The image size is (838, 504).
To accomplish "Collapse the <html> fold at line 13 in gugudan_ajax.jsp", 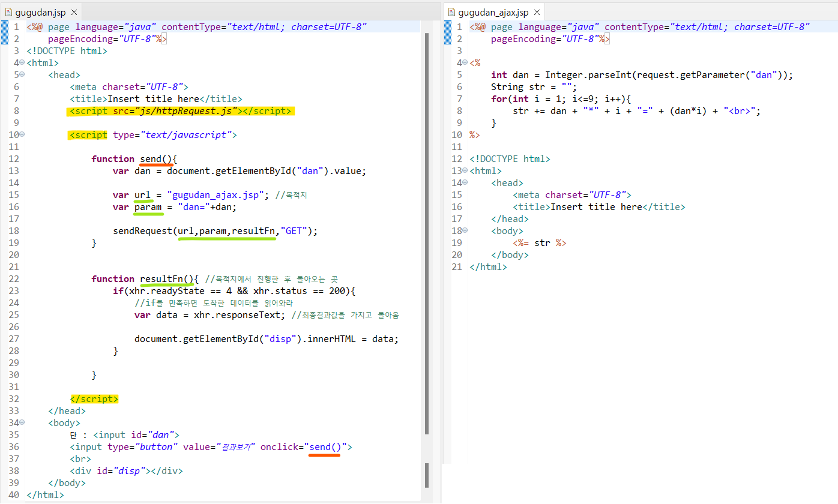I will (465, 170).
